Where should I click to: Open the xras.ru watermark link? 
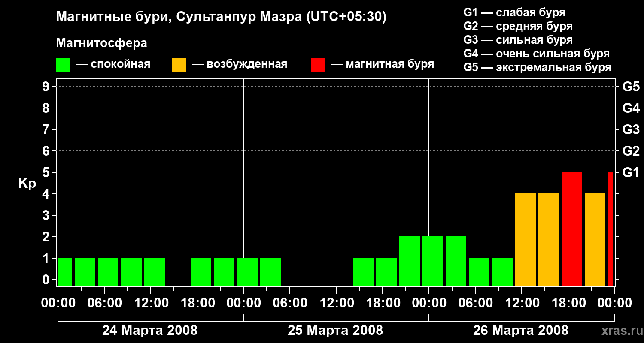tap(619, 331)
